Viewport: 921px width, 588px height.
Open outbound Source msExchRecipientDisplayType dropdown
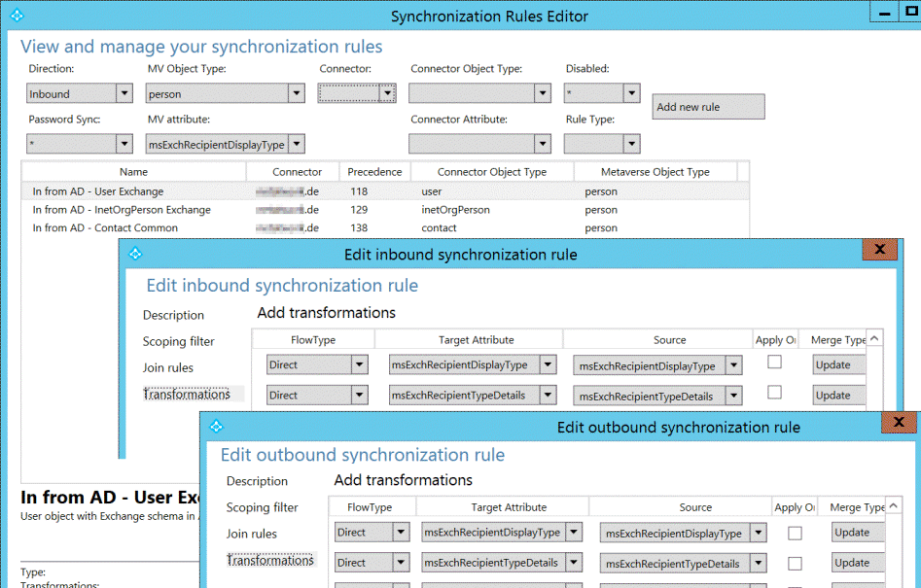click(x=684, y=533)
